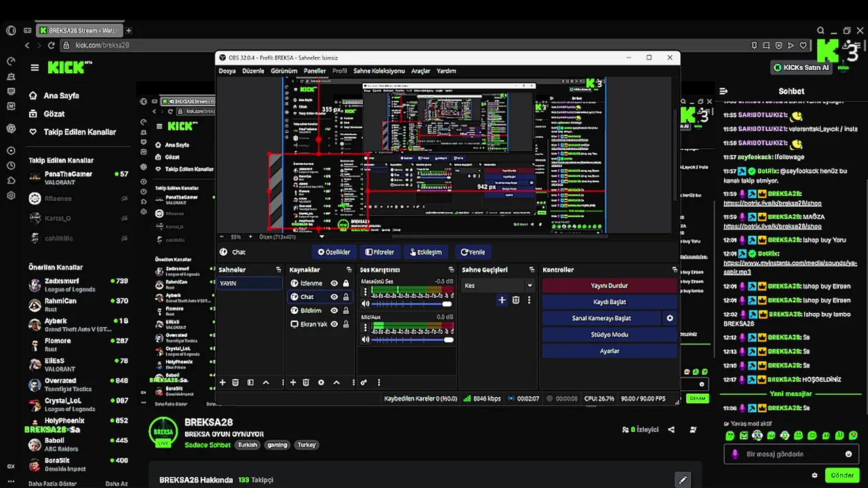Image resolution: width=868 pixels, height=488 pixels.
Task: Open source properties gear in Kaynaklar toolbar
Action: pyautogui.click(x=321, y=382)
